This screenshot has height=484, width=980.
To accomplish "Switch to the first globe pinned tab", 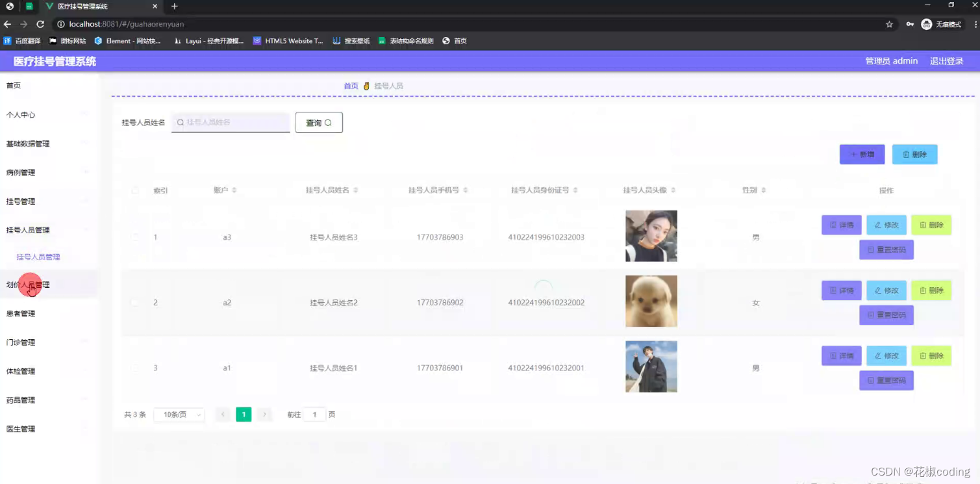I will click(10, 6).
